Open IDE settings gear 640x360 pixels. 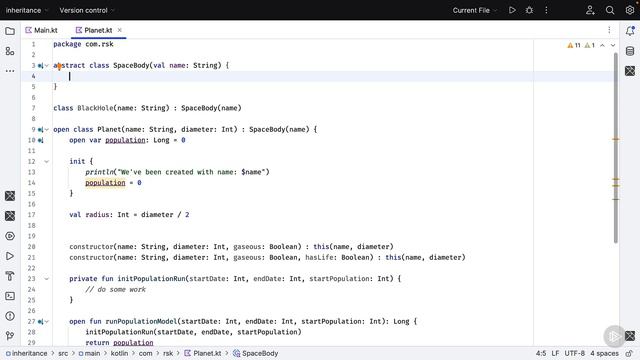[x=630, y=10]
